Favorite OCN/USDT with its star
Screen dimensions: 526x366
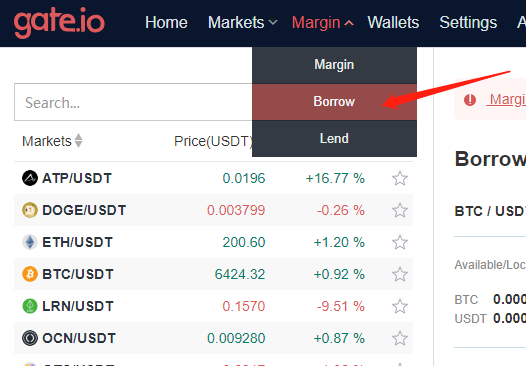coord(400,338)
